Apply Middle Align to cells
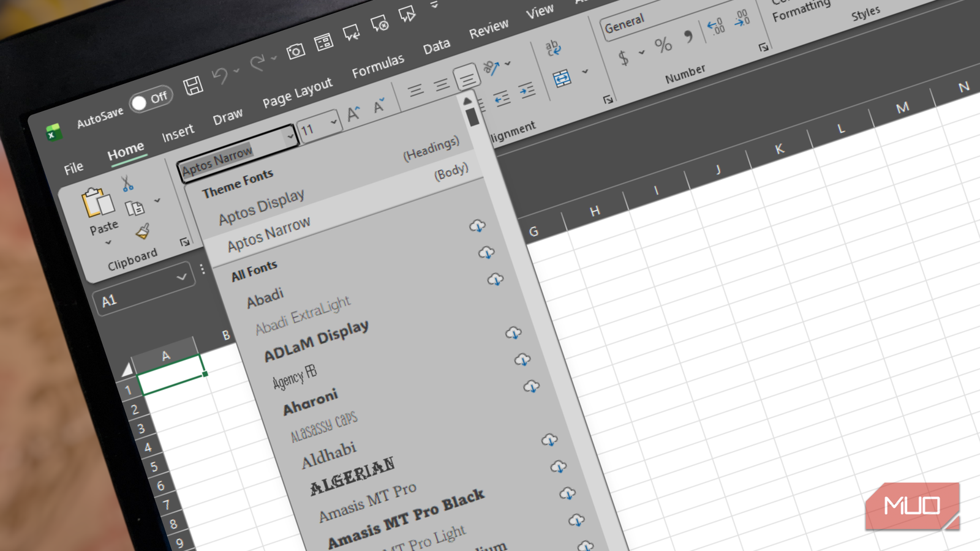The image size is (980, 551). (441, 84)
